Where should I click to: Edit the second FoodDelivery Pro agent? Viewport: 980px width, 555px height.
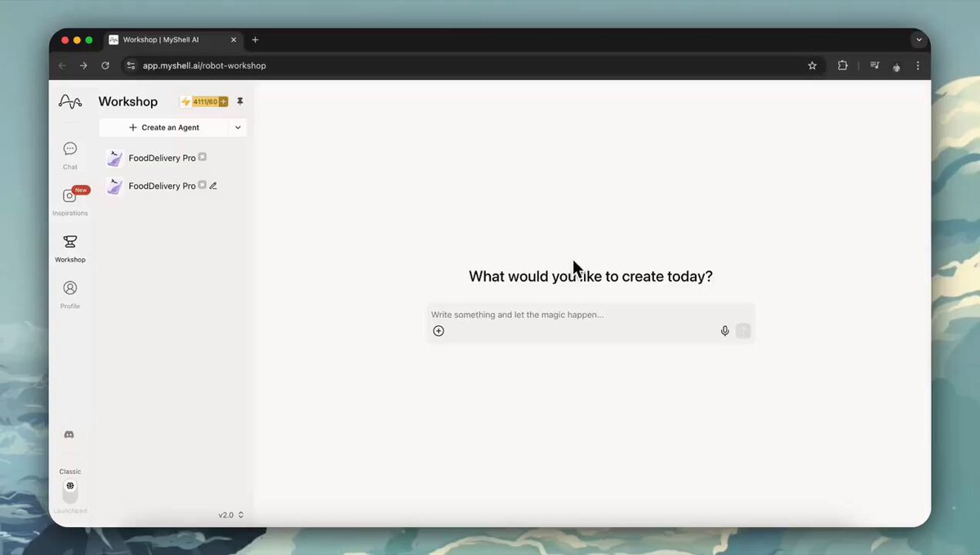coord(213,186)
